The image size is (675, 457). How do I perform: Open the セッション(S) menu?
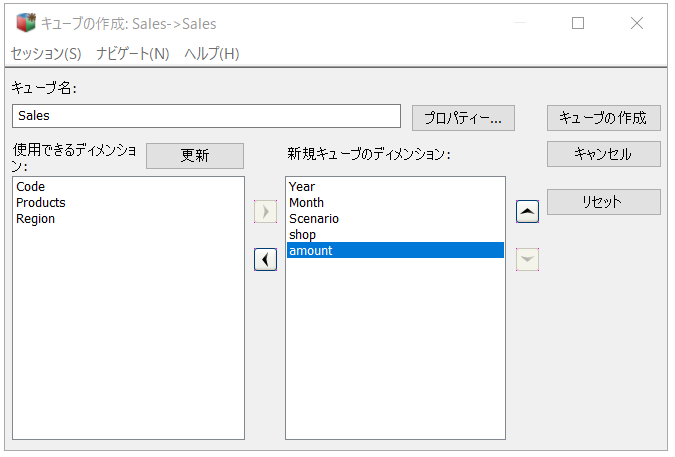click(46, 54)
